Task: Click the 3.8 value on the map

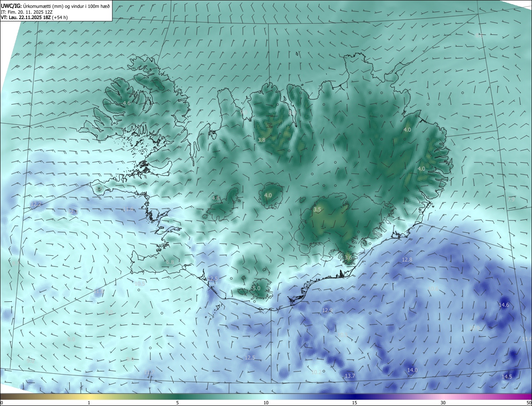Action: [261, 140]
